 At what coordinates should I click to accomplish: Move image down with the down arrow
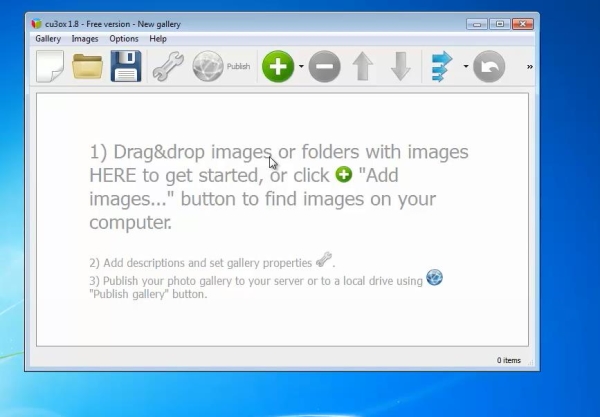tap(401, 67)
